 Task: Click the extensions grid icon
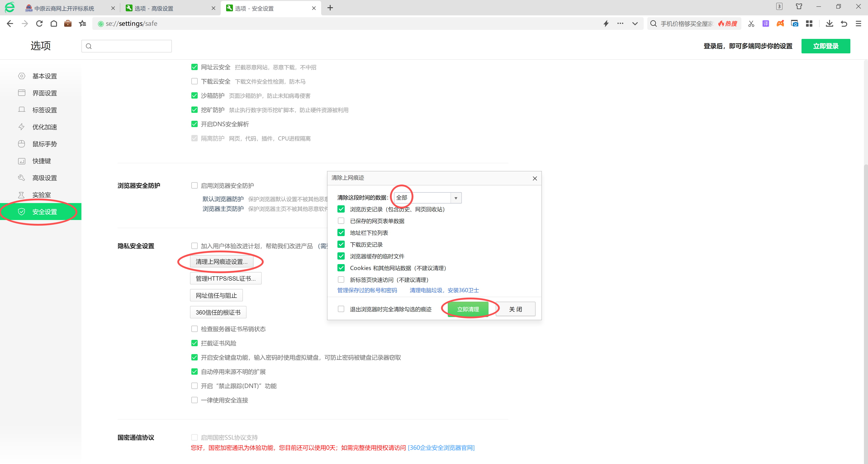[809, 24]
